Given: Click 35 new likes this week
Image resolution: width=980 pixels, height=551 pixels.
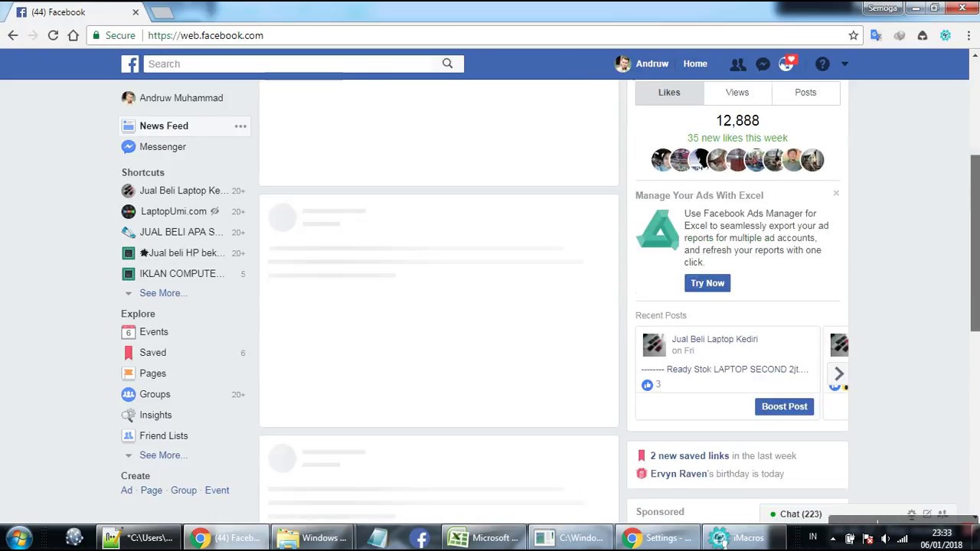Looking at the screenshot, I should click(x=737, y=138).
